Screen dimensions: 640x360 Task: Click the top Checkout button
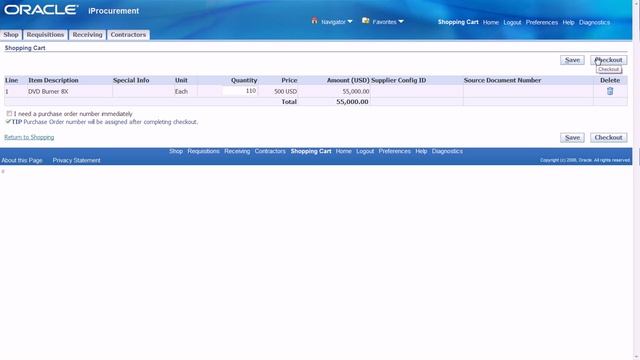click(x=609, y=60)
